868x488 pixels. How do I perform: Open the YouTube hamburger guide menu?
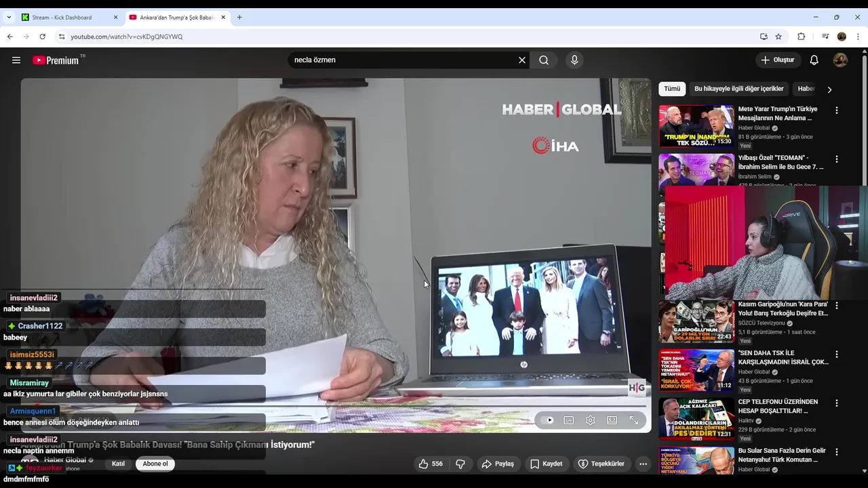pyautogui.click(x=16, y=60)
